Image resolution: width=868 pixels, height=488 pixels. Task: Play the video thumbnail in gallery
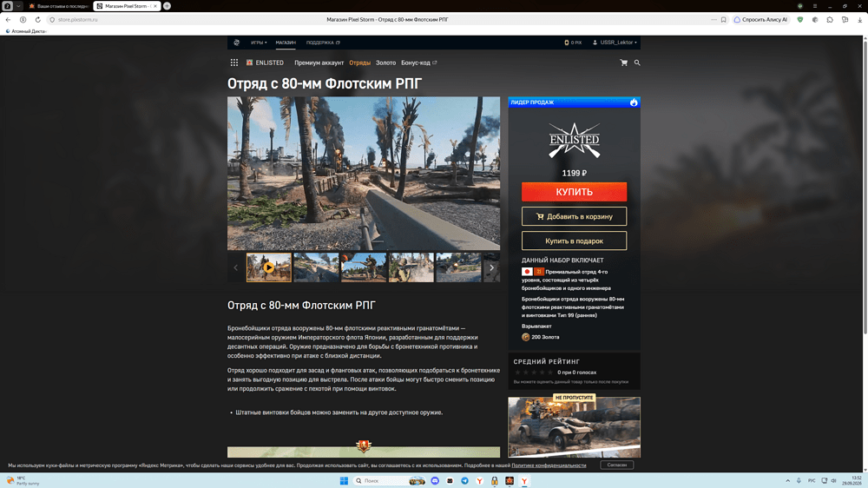point(269,267)
